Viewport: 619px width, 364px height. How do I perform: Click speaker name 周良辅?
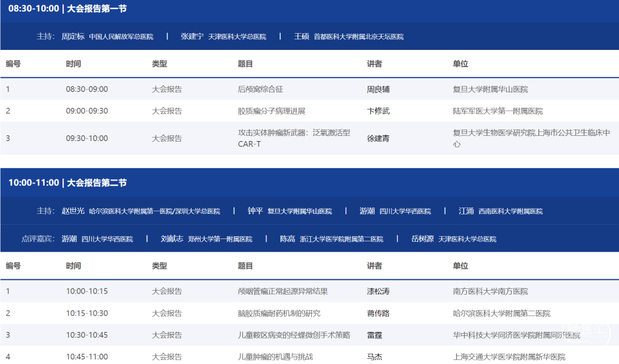tap(378, 89)
